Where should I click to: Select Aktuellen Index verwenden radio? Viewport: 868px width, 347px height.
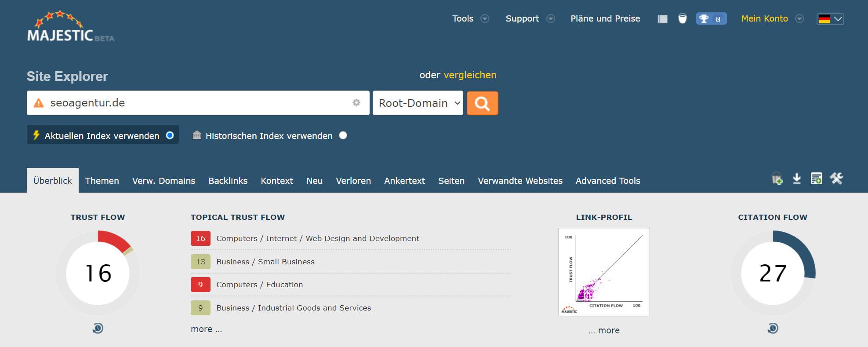170,135
